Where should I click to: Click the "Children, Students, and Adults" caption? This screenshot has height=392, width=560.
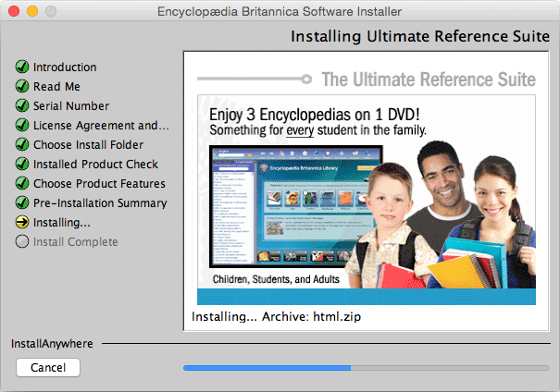click(x=276, y=279)
